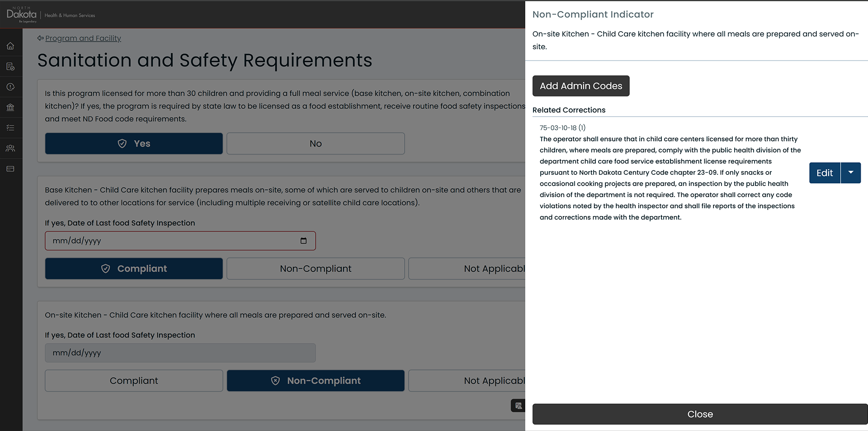Image resolution: width=868 pixels, height=431 pixels.
Task: Click the On-site Kitchen inspection date field
Action: tap(180, 353)
